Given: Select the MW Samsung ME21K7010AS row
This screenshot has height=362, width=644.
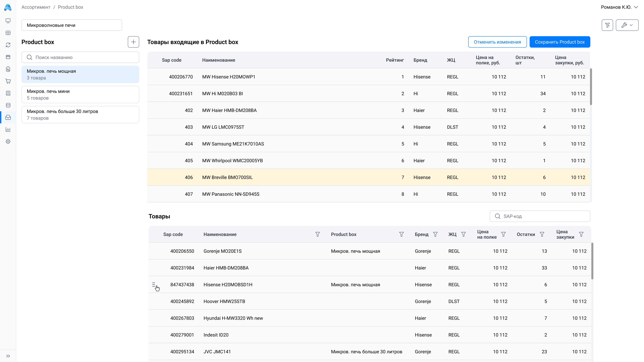Looking at the screenshot, I should click(368, 144).
